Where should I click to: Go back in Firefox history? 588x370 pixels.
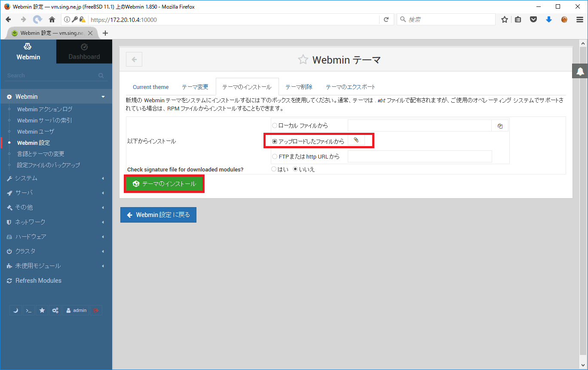[9, 19]
